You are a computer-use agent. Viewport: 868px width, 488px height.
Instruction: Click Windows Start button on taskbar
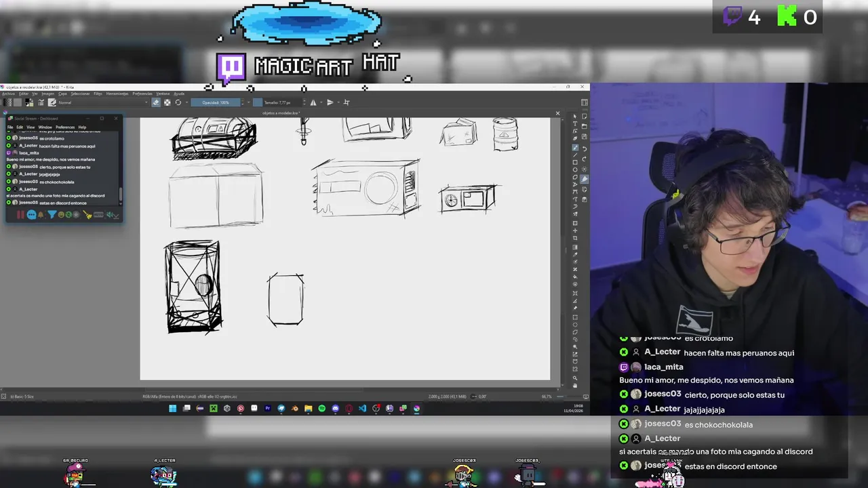click(x=172, y=409)
